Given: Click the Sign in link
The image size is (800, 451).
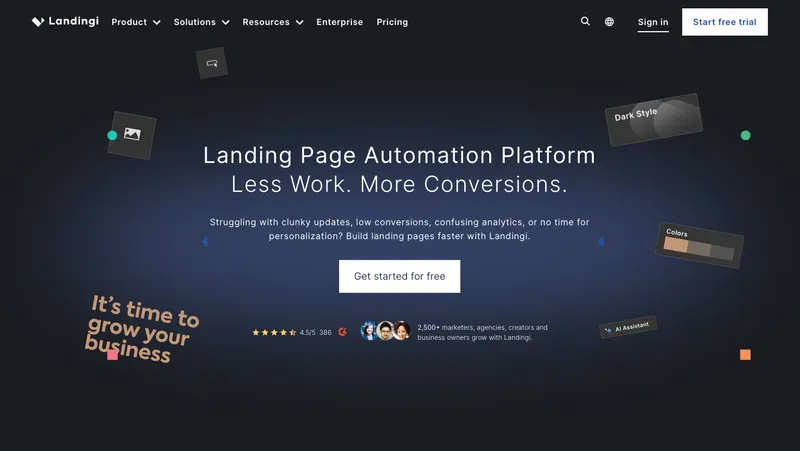Looking at the screenshot, I should coord(653,22).
